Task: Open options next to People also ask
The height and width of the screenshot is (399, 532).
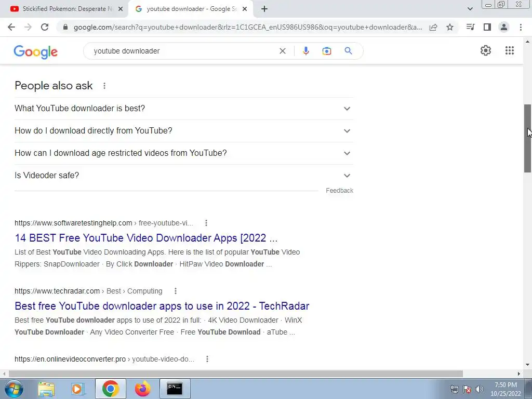Action: pyautogui.click(x=104, y=86)
